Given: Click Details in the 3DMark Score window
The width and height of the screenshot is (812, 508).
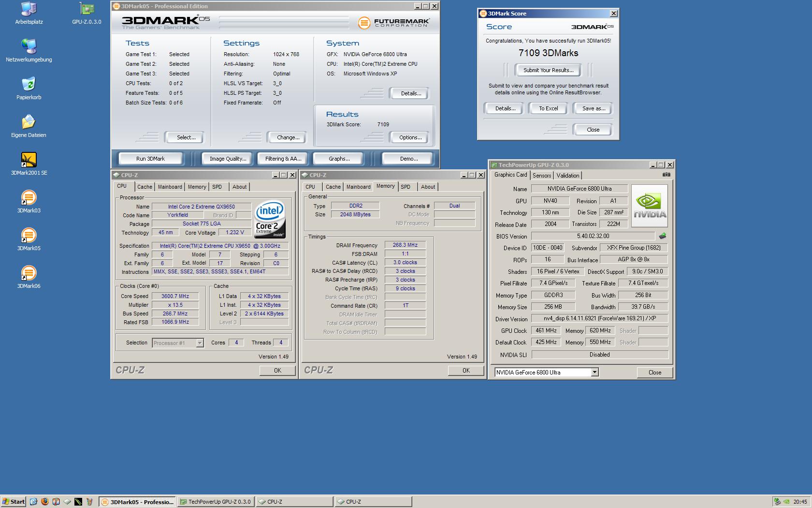Looking at the screenshot, I should [505, 108].
